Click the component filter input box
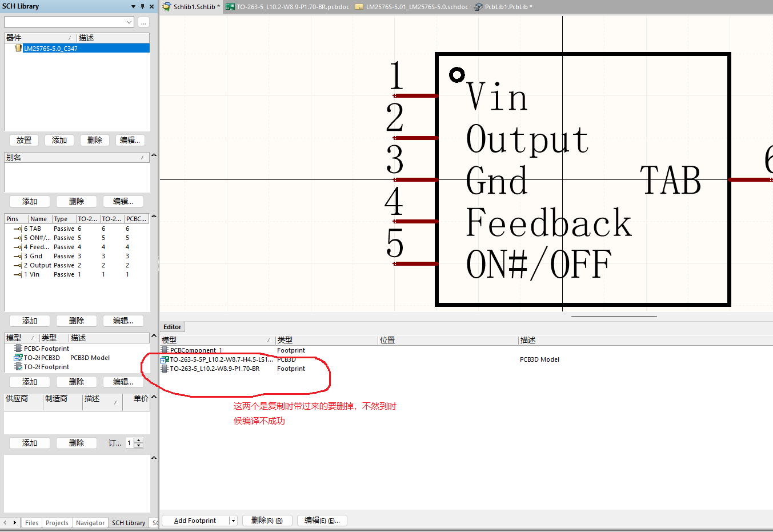773x532 pixels. [65, 22]
